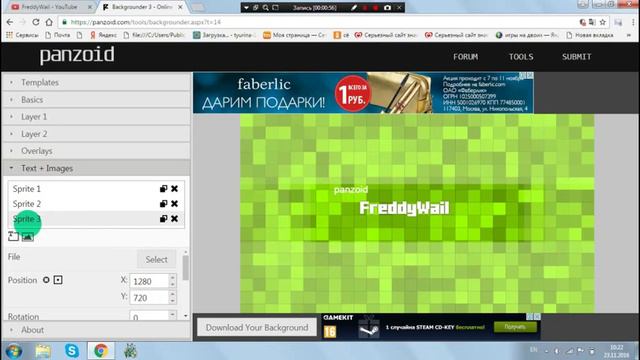Image resolution: width=640 pixels, height=360 pixels.
Task: Add a new text sprite
Action: [x=13, y=236]
